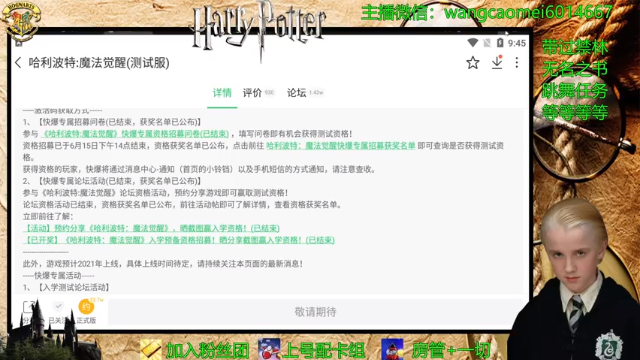The height and width of the screenshot is (360, 640).
Task: Click the 立即前往了解: text
Action: tap(48, 216)
